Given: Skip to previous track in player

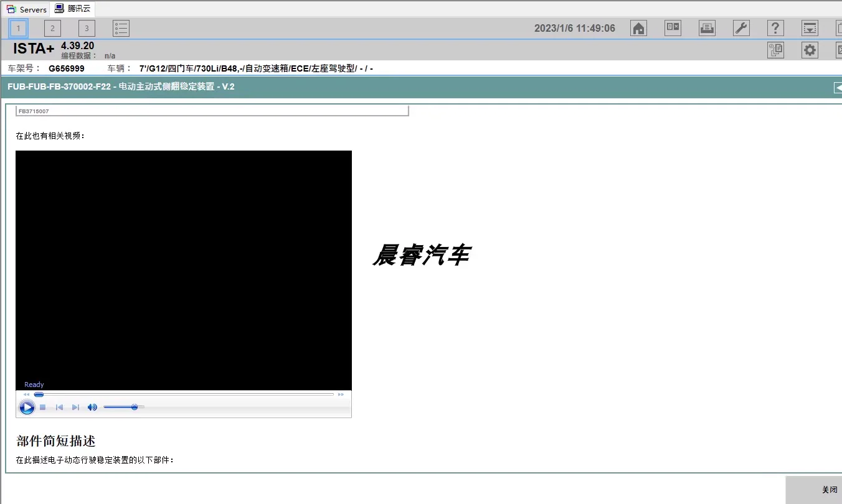Looking at the screenshot, I should pyautogui.click(x=60, y=408).
